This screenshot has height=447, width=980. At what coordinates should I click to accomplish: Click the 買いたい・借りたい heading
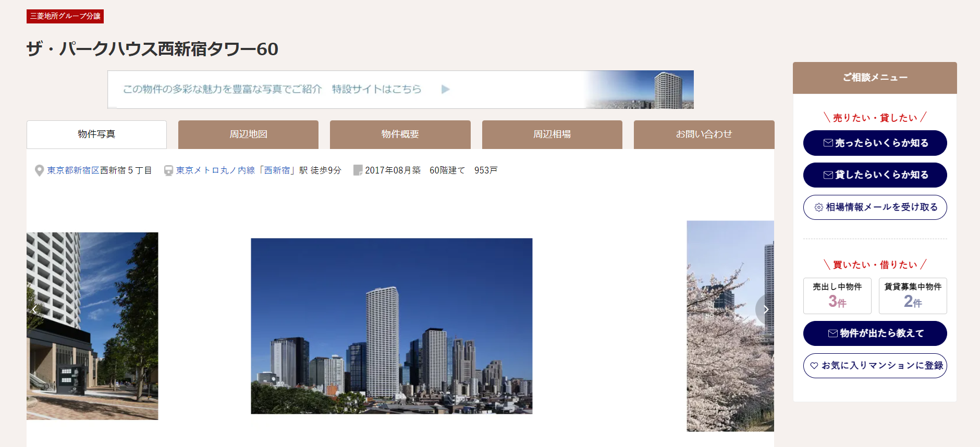[x=875, y=265]
